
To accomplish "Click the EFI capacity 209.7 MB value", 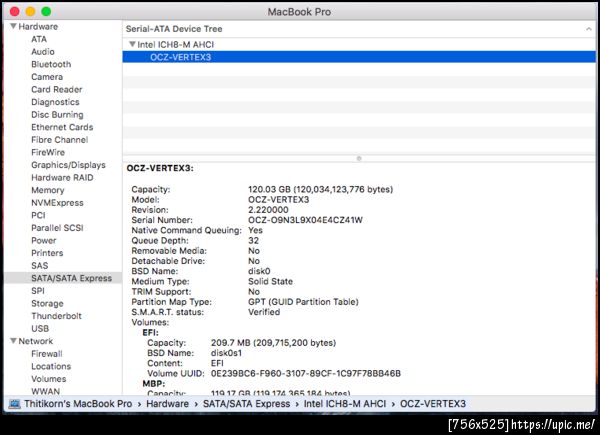I will coord(273,343).
